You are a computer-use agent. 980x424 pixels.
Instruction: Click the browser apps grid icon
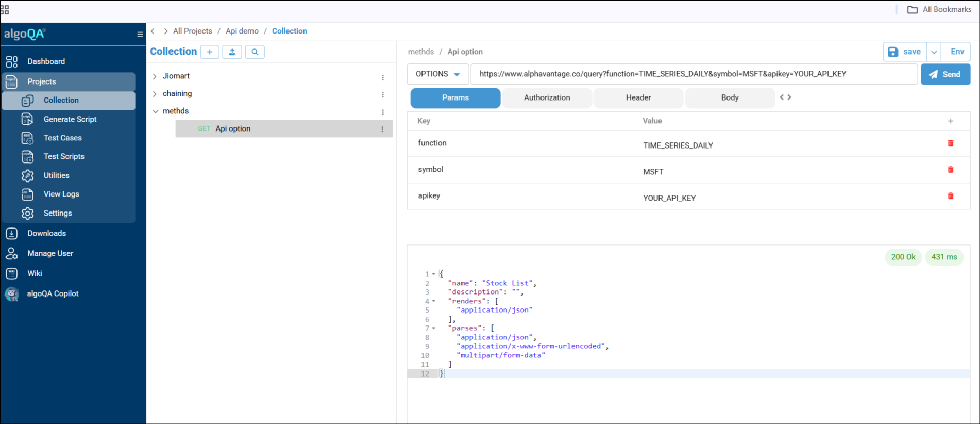[5, 10]
